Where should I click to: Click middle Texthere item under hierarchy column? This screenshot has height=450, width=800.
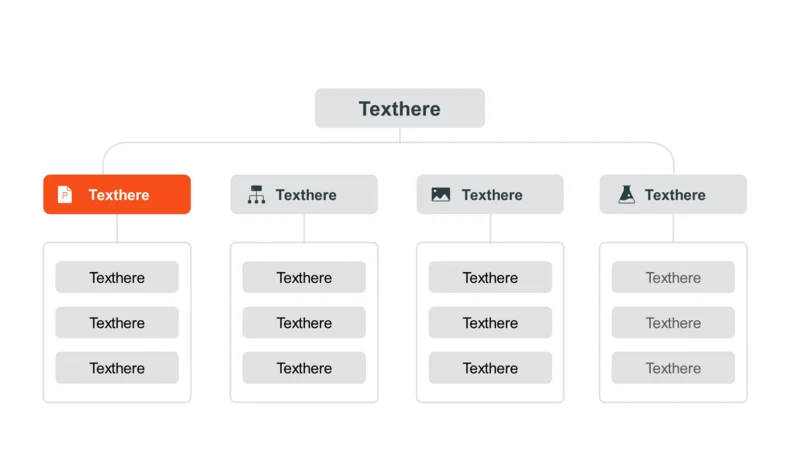point(304,322)
